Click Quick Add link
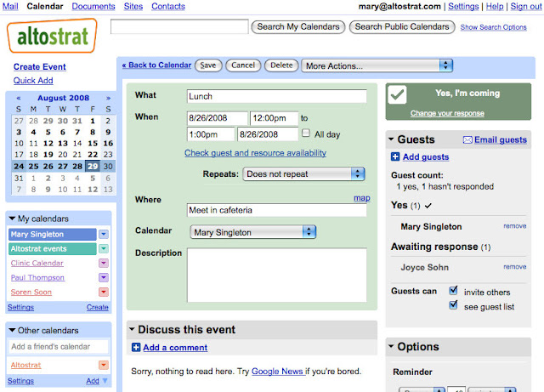544x392 pixels. coord(33,81)
